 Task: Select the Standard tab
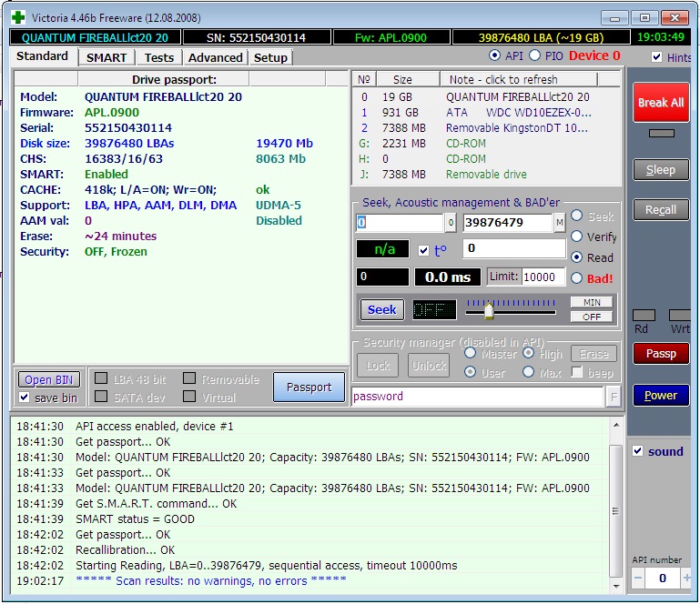(43, 56)
